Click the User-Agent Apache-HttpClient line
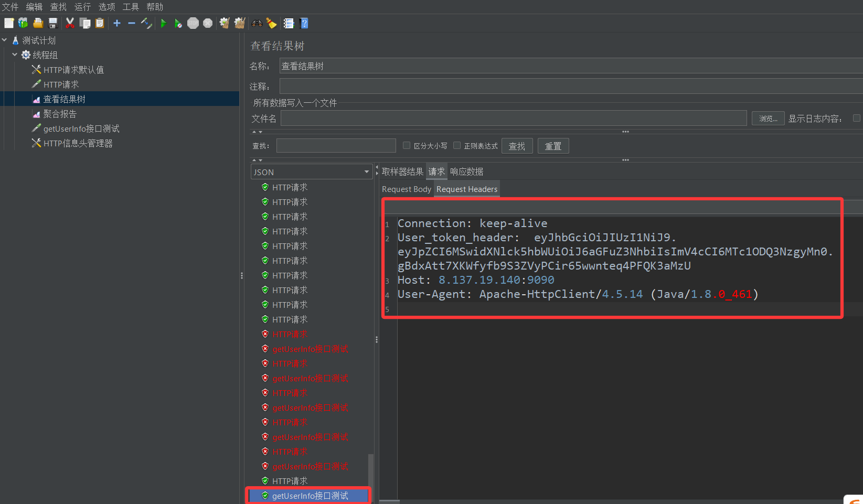The height and width of the screenshot is (504, 863). [x=578, y=294]
